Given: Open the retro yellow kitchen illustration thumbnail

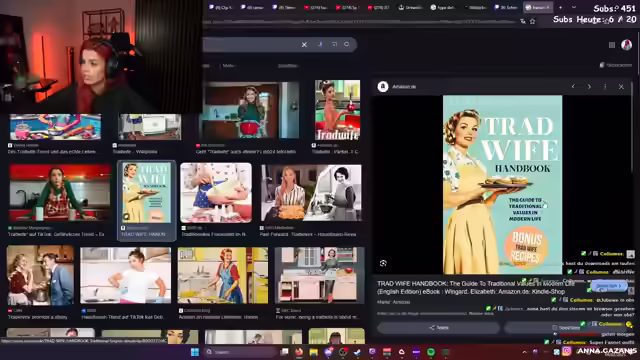Looking at the screenshot, I should point(223,276).
